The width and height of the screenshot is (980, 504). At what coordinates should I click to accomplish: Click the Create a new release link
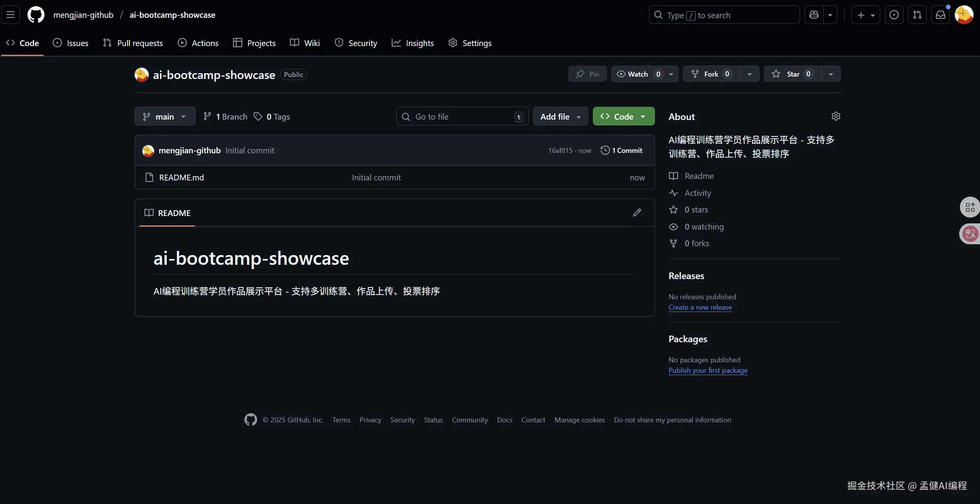point(700,307)
